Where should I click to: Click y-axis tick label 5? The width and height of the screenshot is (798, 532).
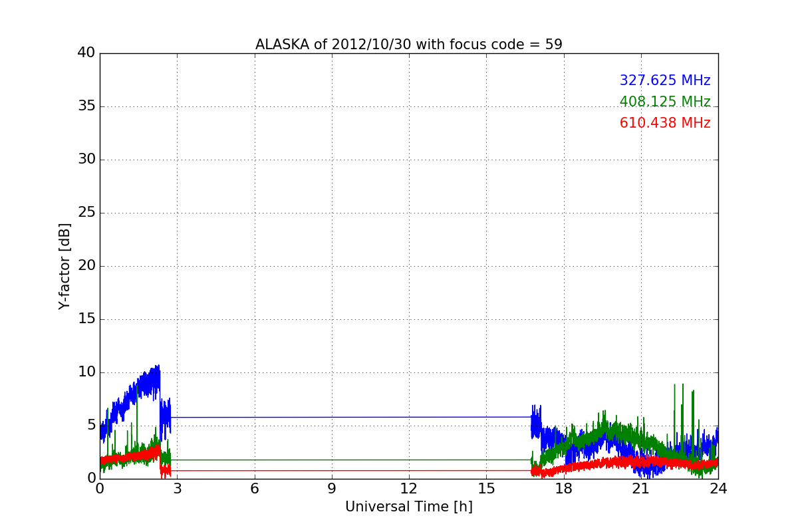90,426
